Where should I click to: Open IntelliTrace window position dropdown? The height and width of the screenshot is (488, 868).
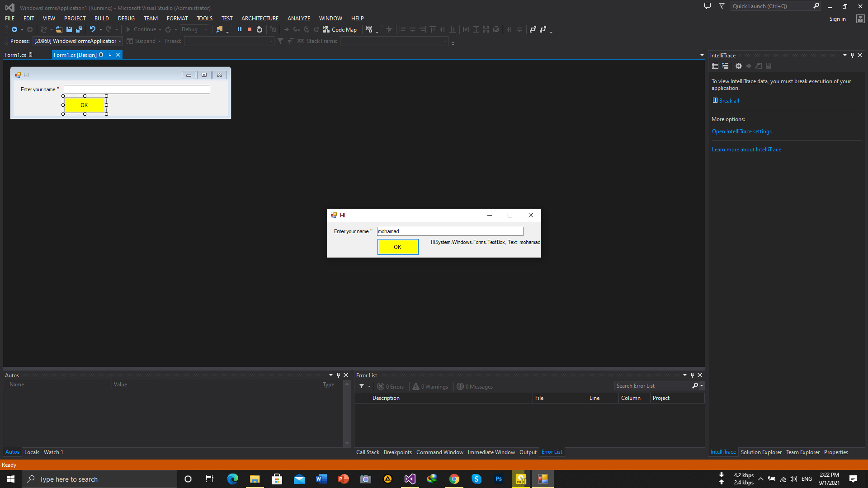pos(844,55)
